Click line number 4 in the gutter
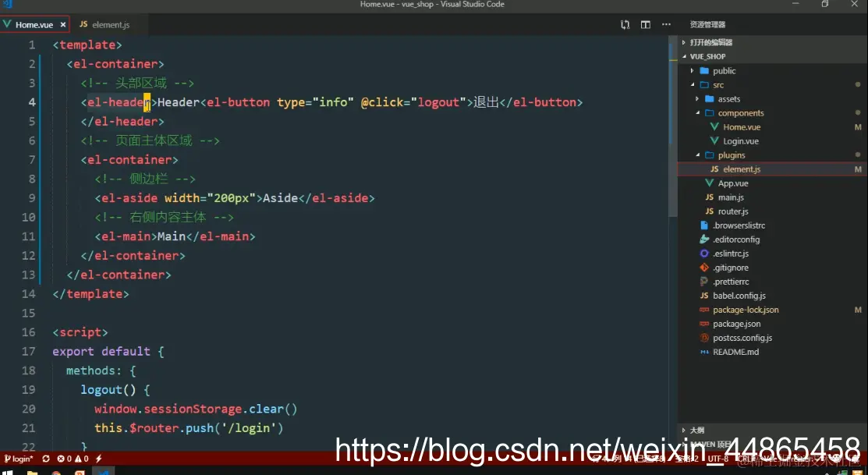This screenshot has height=475, width=868. [32, 102]
